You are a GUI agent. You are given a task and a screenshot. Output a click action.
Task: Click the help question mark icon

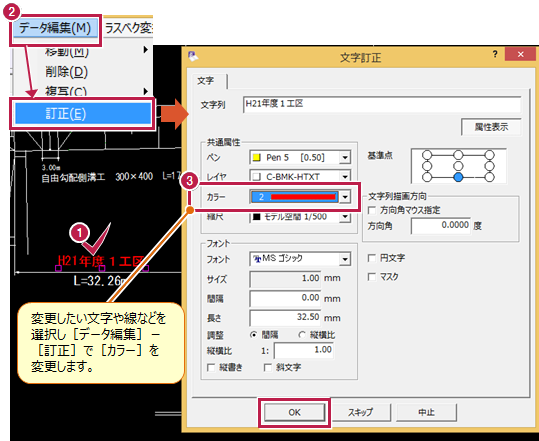point(495,54)
